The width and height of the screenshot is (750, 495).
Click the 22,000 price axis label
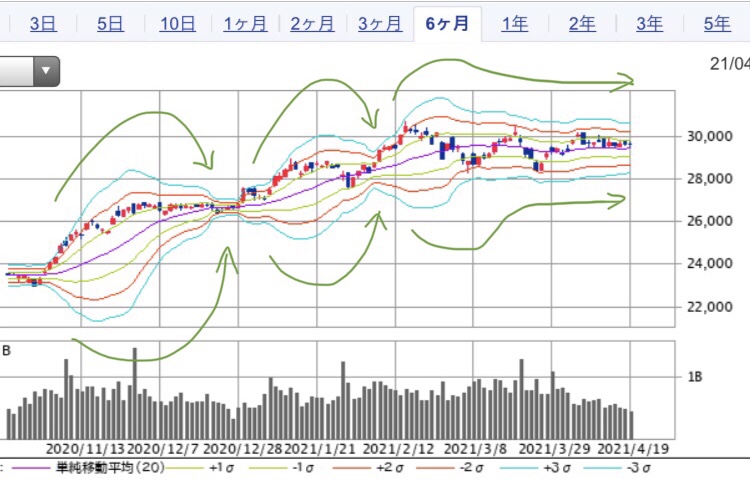coord(709,307)
